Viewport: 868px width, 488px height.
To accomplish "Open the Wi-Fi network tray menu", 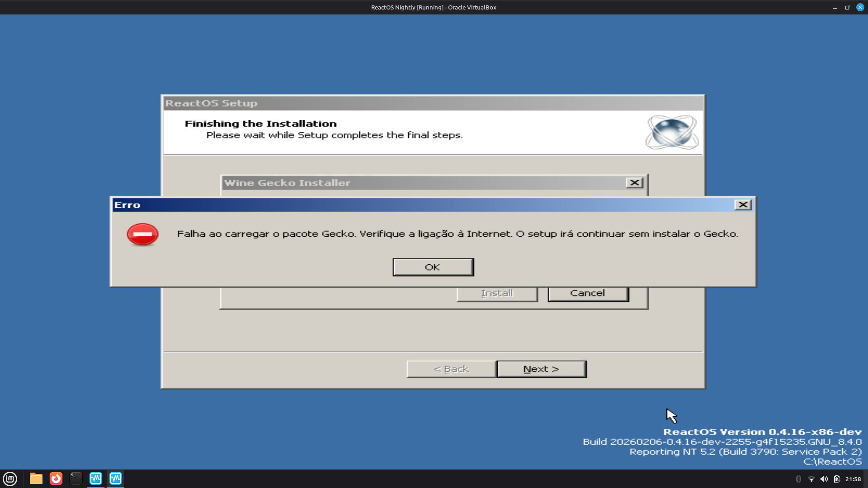I will pos(811,479).
